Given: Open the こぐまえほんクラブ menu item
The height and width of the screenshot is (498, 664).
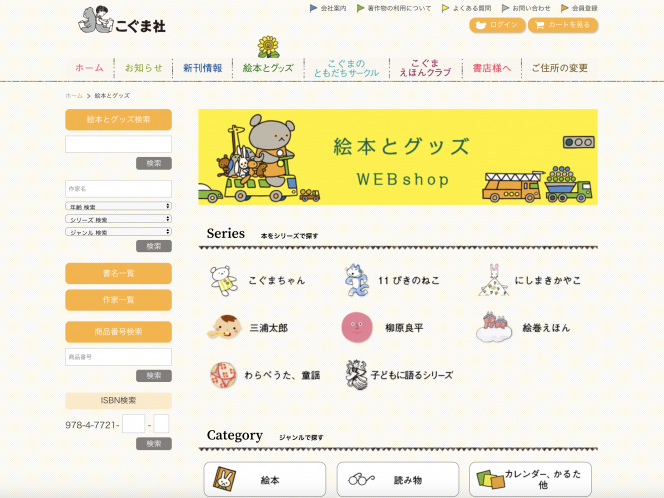Looking at the screenshot, I should click(x=425, y=68).
